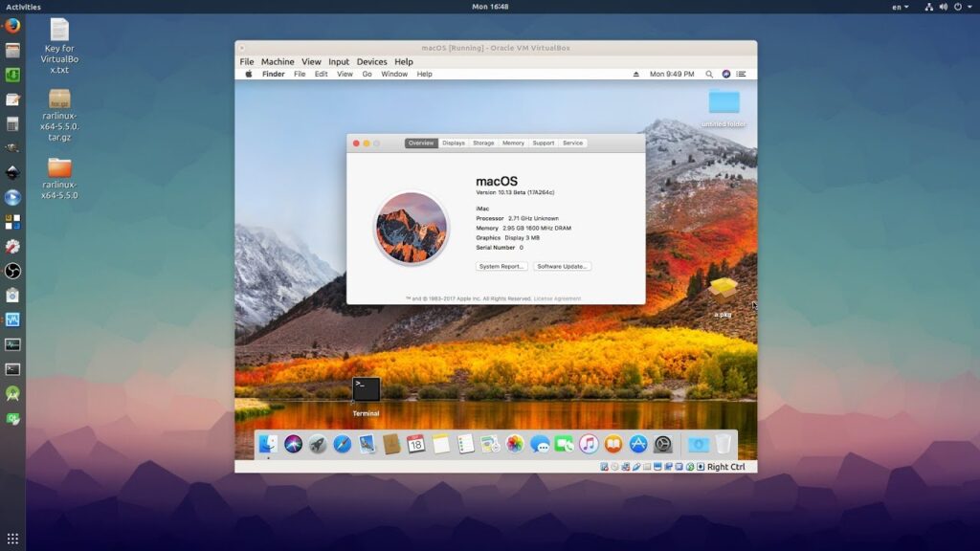The image size is (980, 551).
Task: Open the Window menu in Finder
Action: point(394,74)
